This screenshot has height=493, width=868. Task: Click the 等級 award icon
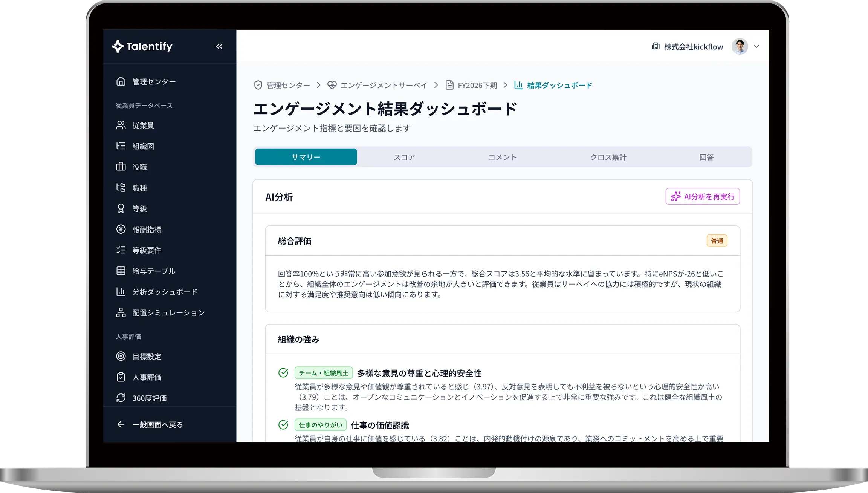click(x=121, y=208)
